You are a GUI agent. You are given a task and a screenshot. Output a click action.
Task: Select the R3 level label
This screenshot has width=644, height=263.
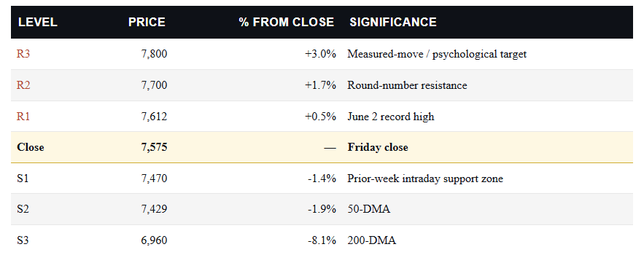click(23, 54)
